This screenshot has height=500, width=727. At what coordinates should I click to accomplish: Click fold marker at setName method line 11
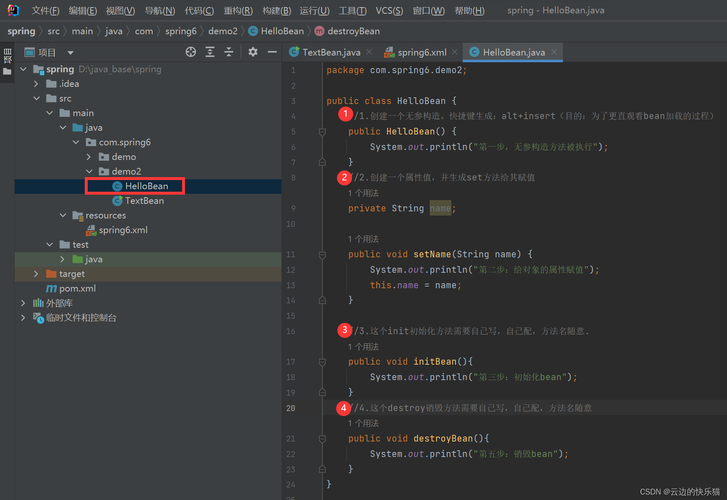coord(322,255)
